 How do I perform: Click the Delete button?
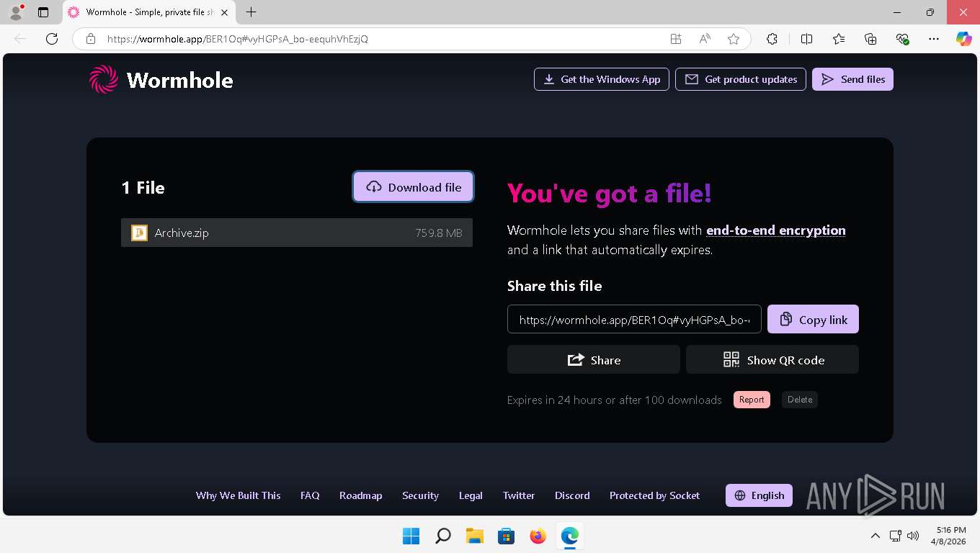click(800, 400)
